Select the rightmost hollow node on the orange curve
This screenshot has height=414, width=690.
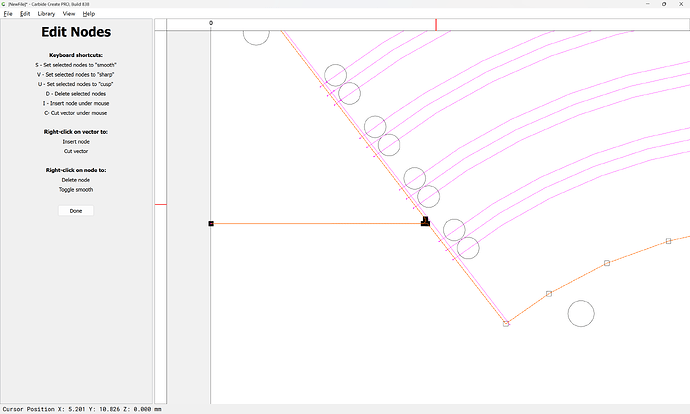[668, 241]
